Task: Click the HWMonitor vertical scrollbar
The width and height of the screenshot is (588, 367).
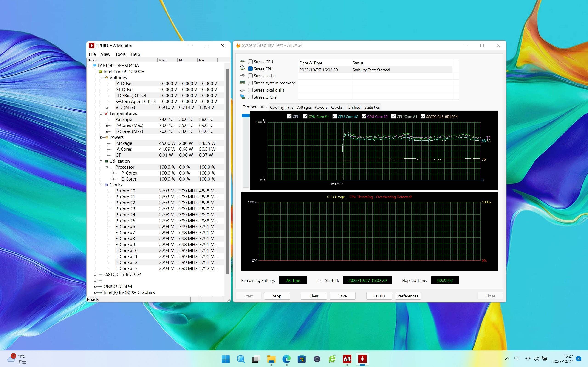Action: pos(227,170)
